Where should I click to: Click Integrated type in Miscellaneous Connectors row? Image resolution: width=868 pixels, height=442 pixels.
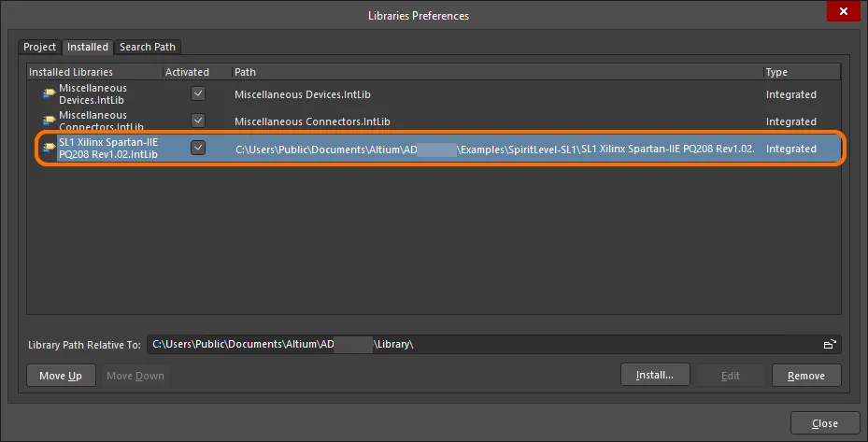791,121
